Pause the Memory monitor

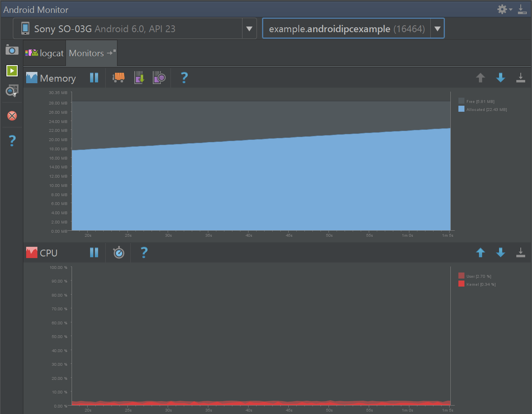click(94, 78)
